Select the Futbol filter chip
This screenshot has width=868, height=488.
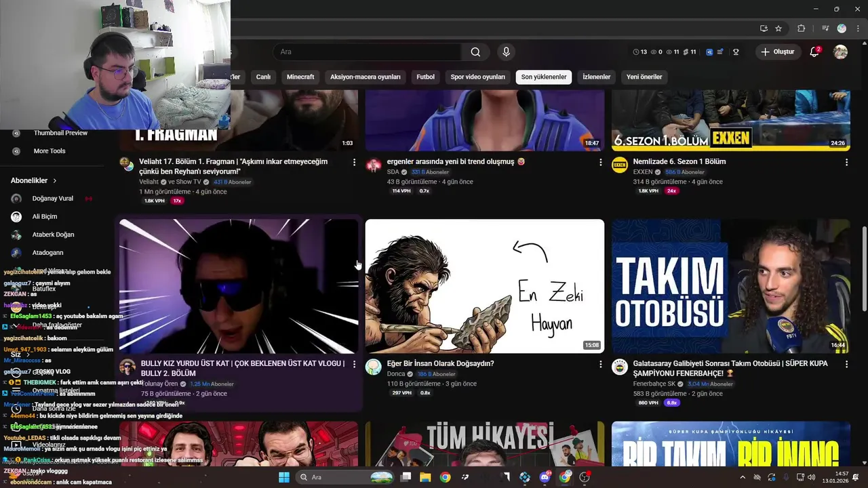coord(425,77)
